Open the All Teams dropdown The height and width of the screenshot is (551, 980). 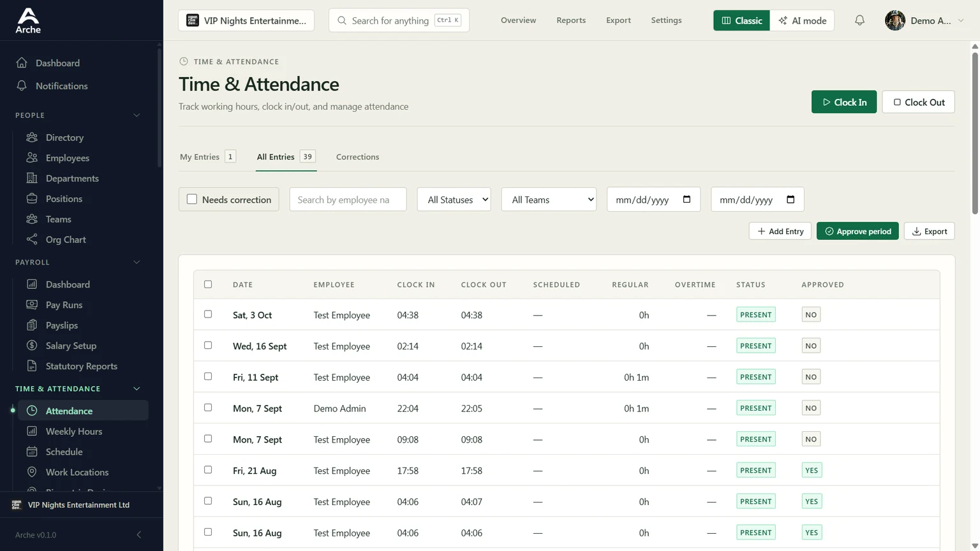click(549, 200)
